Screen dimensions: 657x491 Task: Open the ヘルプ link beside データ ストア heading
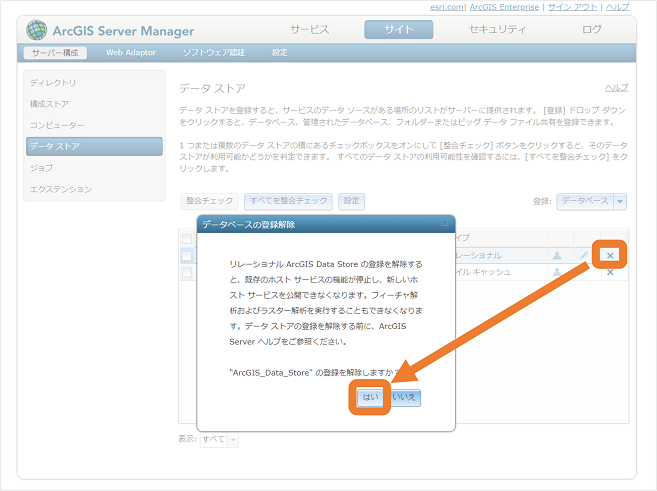pyautogui.click(x=616, y=88)
